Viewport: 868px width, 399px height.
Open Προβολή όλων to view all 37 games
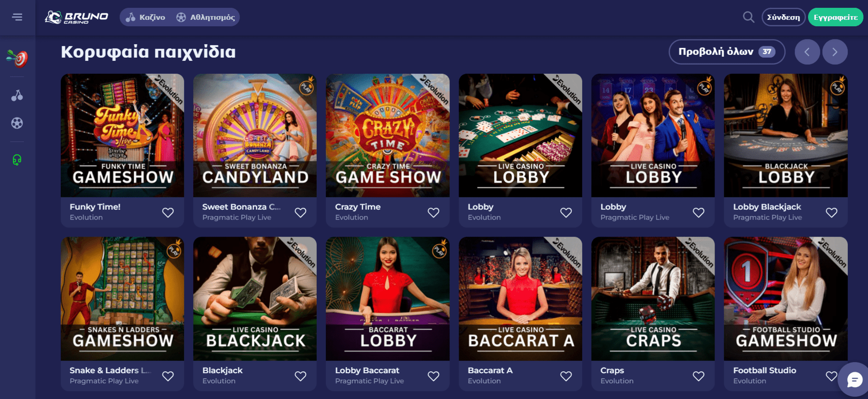coord(726,52)
